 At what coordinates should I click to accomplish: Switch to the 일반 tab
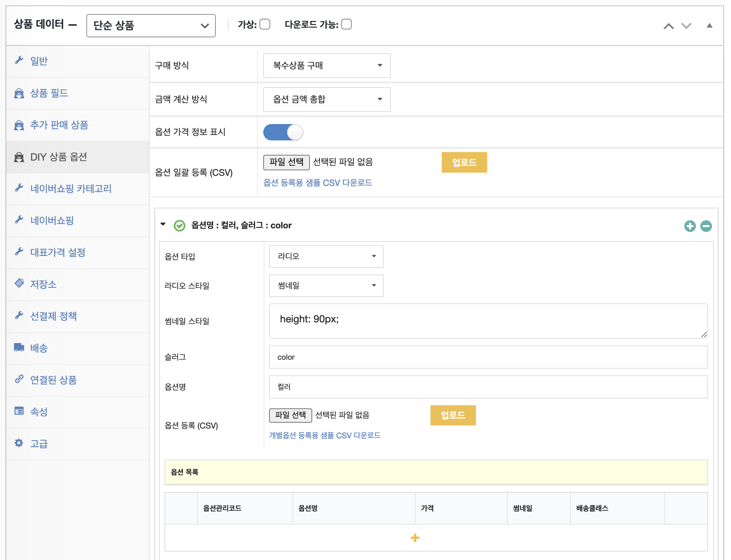pyautogui.click(x=39, y=61)
